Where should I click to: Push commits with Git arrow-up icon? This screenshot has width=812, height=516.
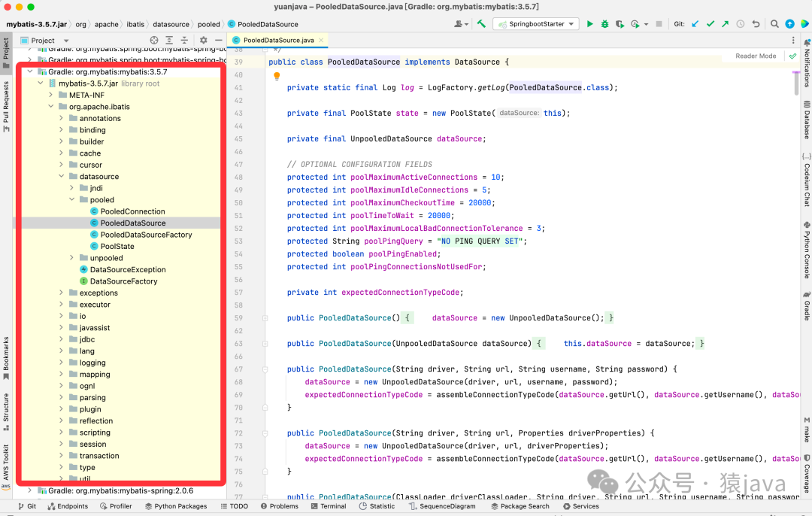[725, 24]
